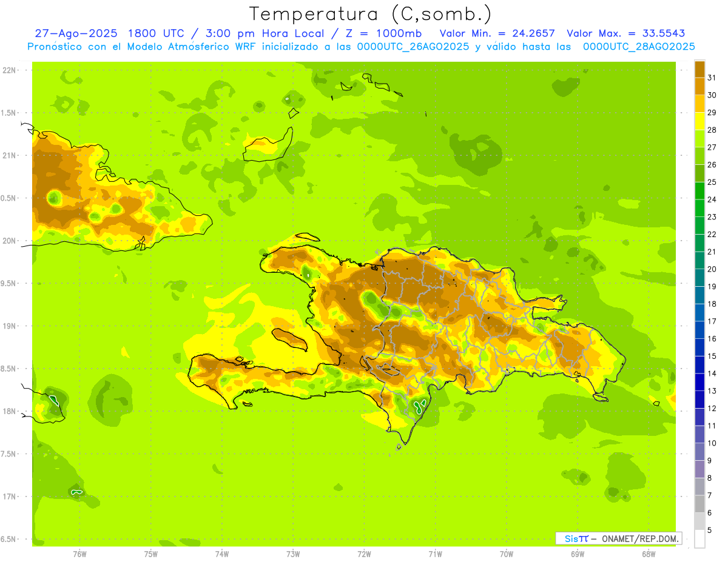Viewport: 728px width, 562px height.
Task: Click the '10' colorbar value label
Action: coord(712,443)
